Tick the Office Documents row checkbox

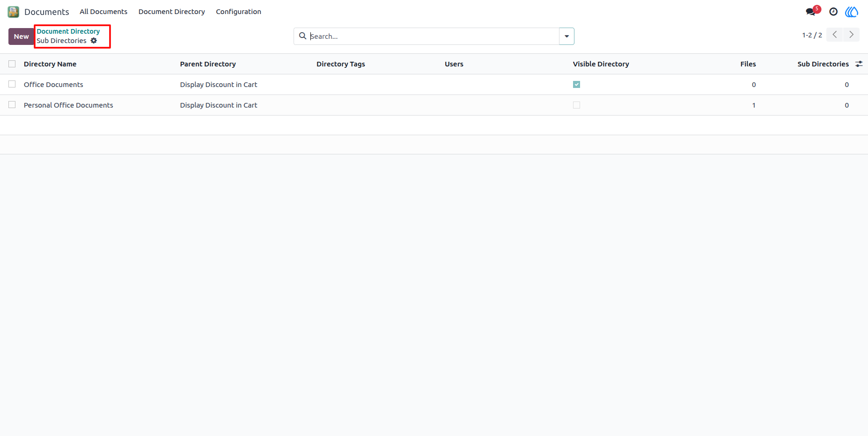click(x=12, y=84)
